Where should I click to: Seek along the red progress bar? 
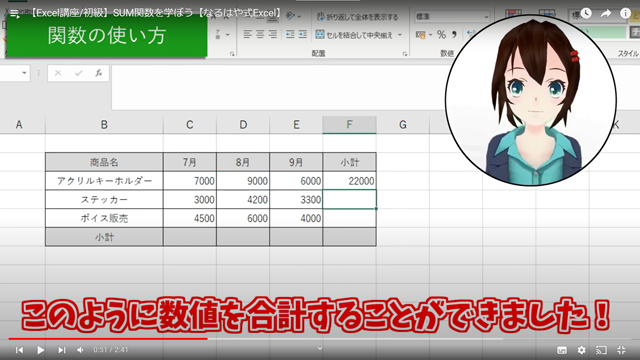(256, 338)
